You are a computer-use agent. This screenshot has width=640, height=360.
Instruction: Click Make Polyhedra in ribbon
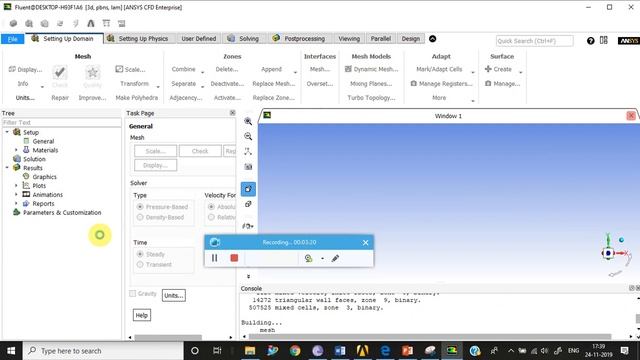[137, 98]
